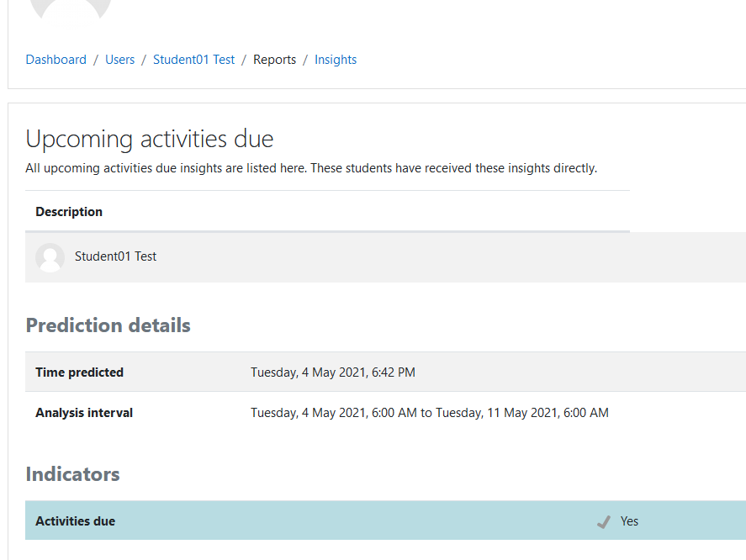Screen dimensions: 746x560
Task: Click the Indicators section heading
Action: [x=73, y=474]
